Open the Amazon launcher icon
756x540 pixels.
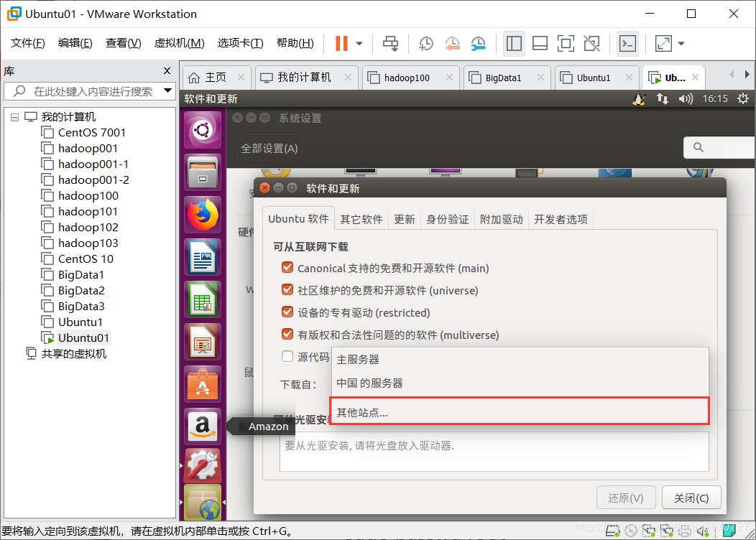203,427
